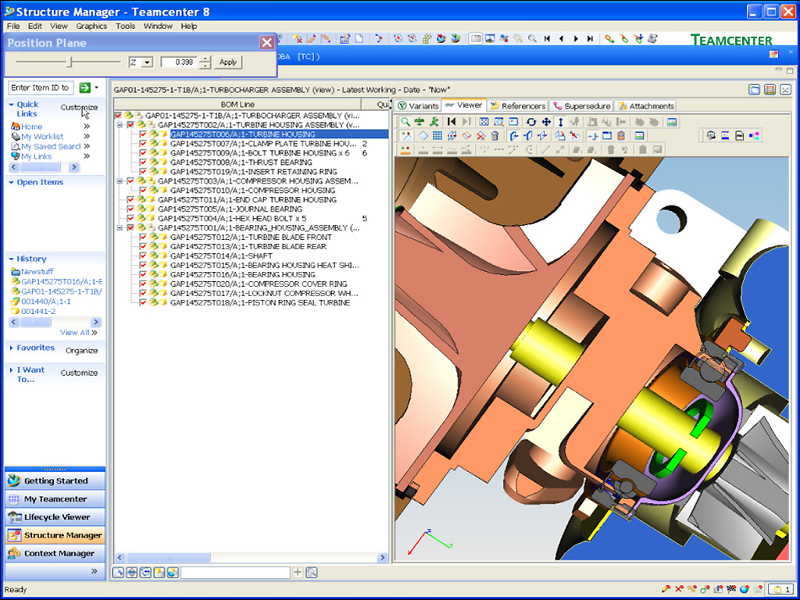
Task: Click the green walking figure icon in viewer
Action: coord(434,122)
